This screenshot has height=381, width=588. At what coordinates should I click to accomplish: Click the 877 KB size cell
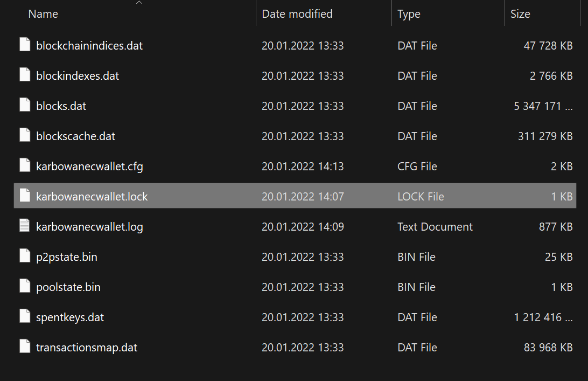click(556, 227)
